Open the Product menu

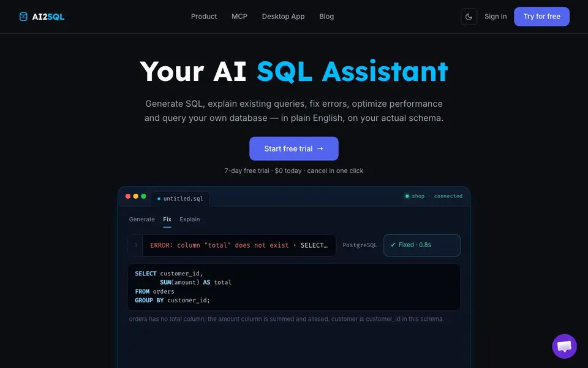(204, 17)
